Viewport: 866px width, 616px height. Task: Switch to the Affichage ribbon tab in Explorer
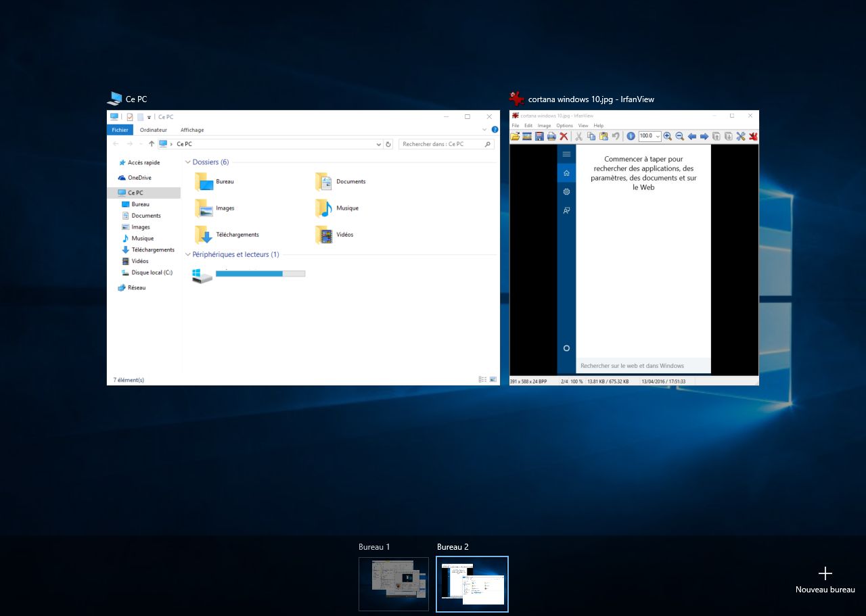click(x=192, y=130)
